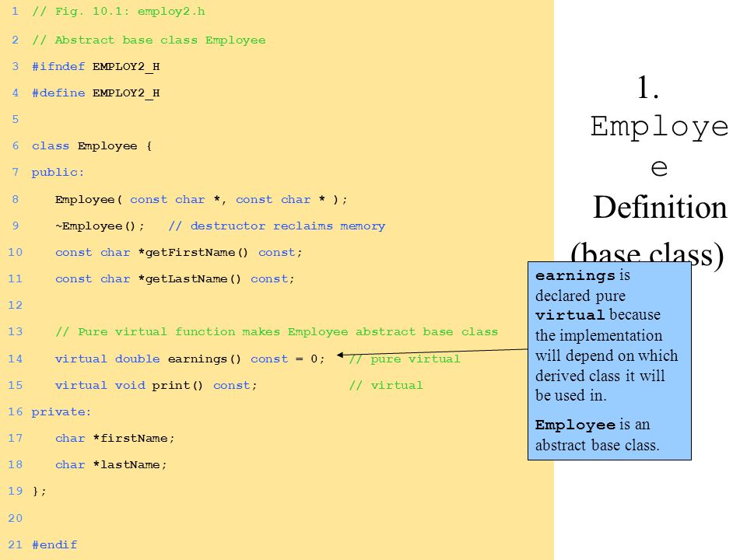The image size is (747, 560).
Task: Click 'virtual void print() const;' declaration
Action: coord(156,385)
